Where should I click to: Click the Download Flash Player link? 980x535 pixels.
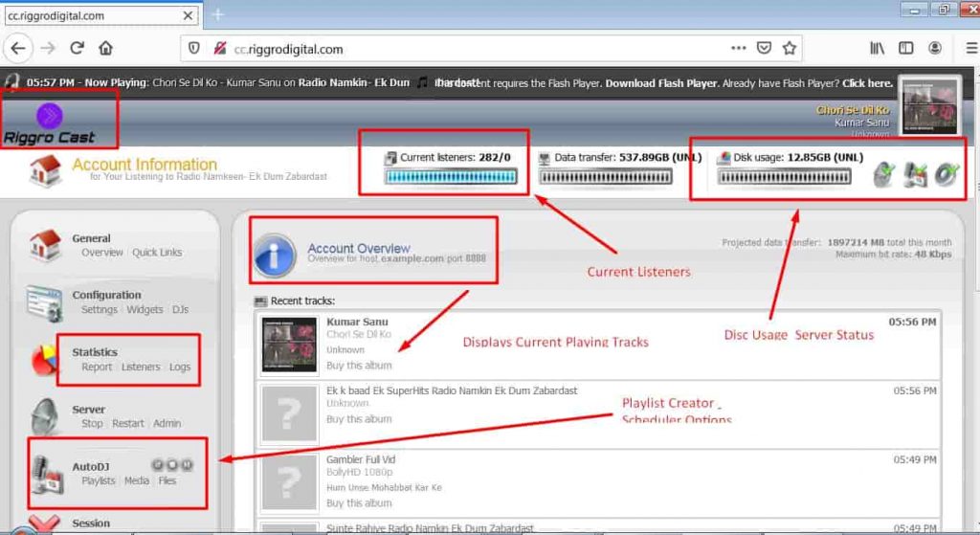[x=661, y=83]
